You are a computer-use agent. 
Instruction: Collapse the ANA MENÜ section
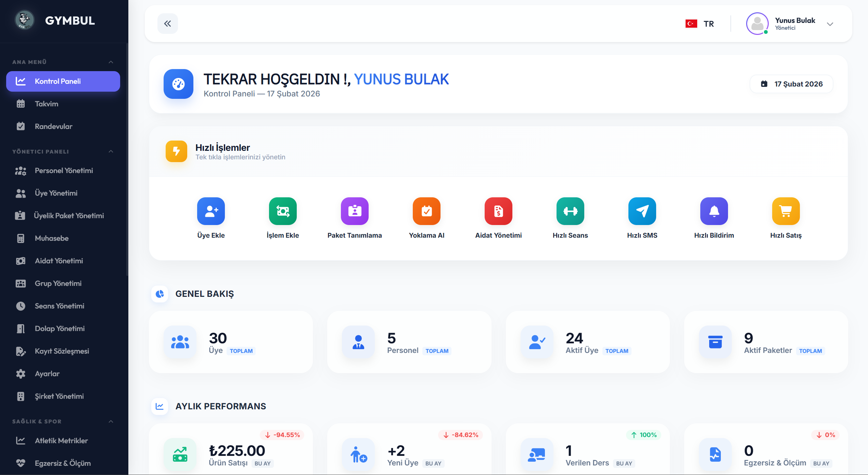click(110, 62)
